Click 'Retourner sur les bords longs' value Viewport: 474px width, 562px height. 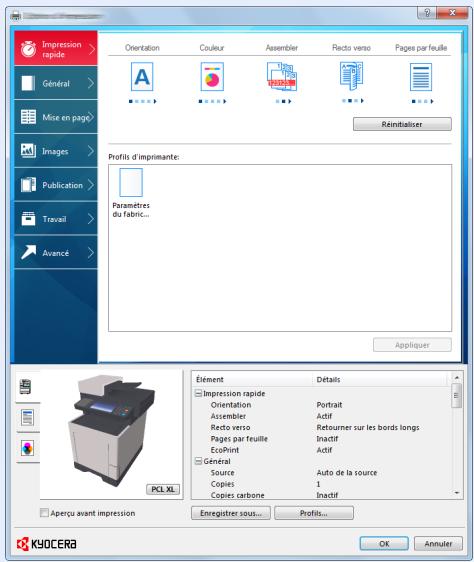coord(368,427)
